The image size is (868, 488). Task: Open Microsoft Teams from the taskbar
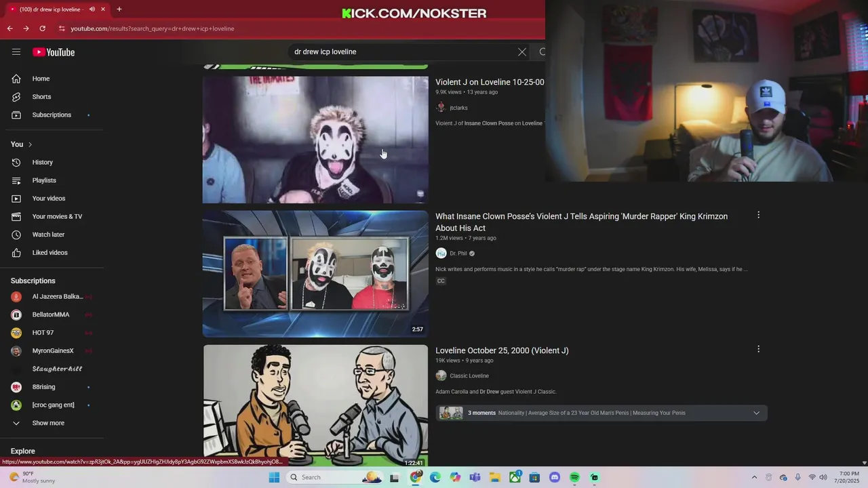[x=475, y=477]
